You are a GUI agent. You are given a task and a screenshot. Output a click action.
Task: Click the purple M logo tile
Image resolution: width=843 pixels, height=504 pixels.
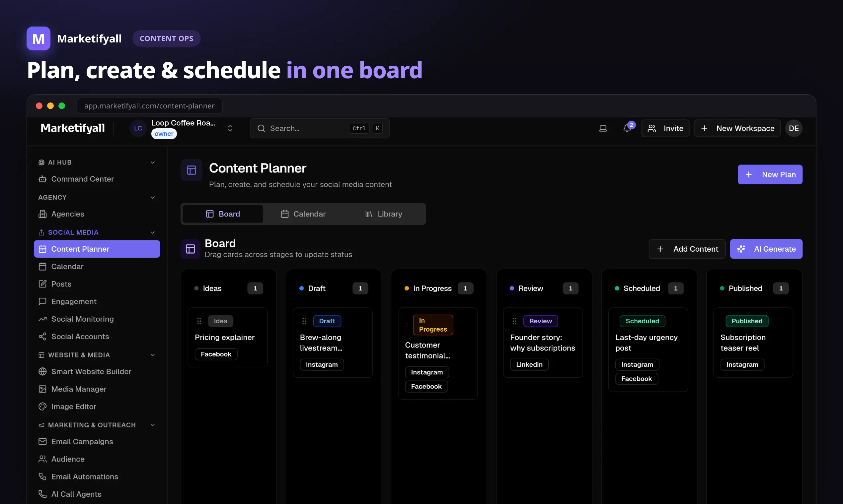pos(38,38)
